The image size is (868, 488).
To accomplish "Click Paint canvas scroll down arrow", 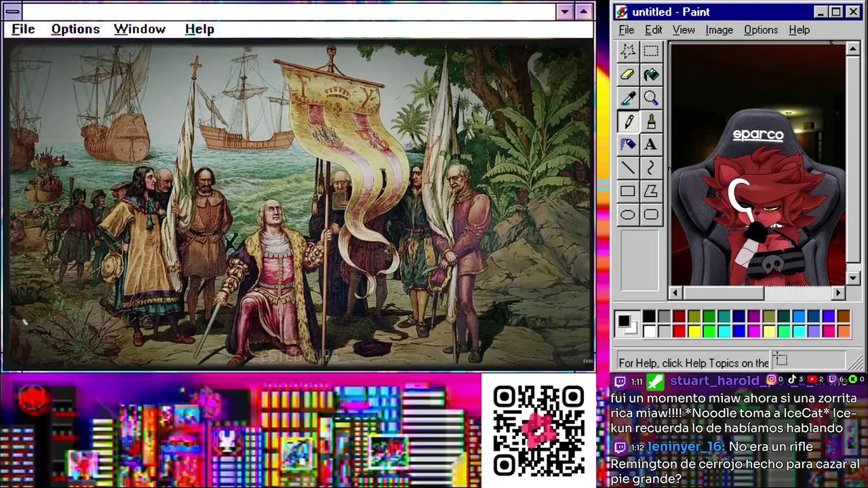I will pyautogui.click(x=852, y=278).
